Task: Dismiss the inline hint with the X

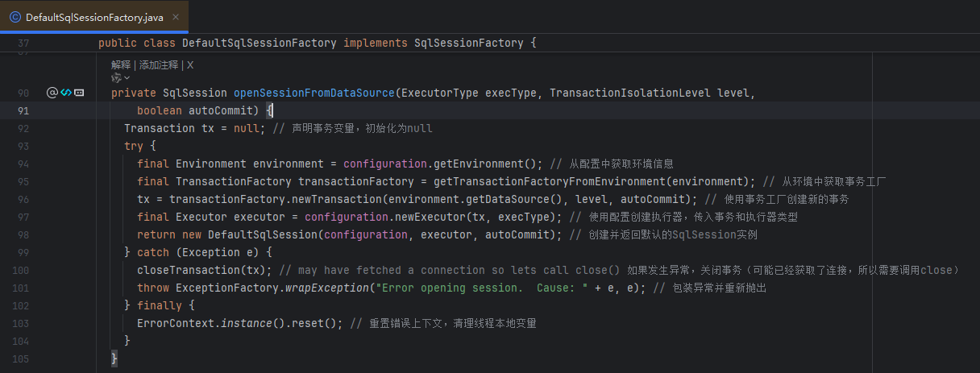Action: (x=190, y=64)
